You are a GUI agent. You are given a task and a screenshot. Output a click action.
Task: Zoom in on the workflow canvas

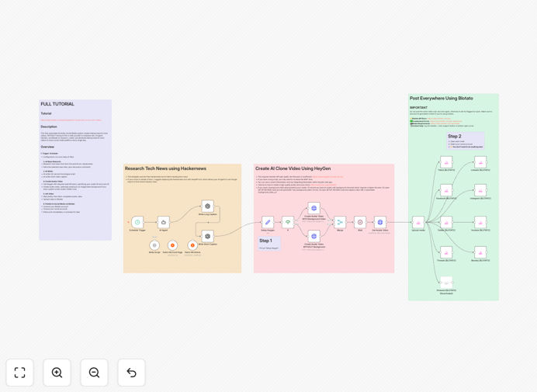(57, 373)
